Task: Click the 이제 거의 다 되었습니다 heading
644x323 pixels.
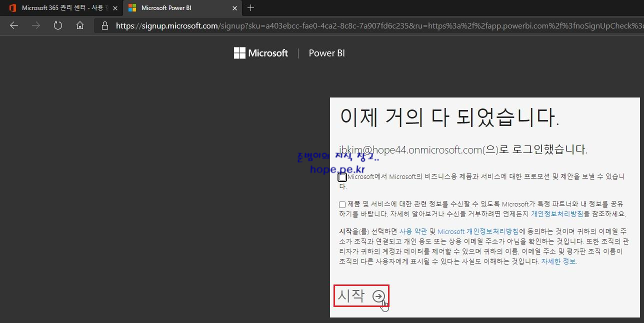Action: coord(449,117)
